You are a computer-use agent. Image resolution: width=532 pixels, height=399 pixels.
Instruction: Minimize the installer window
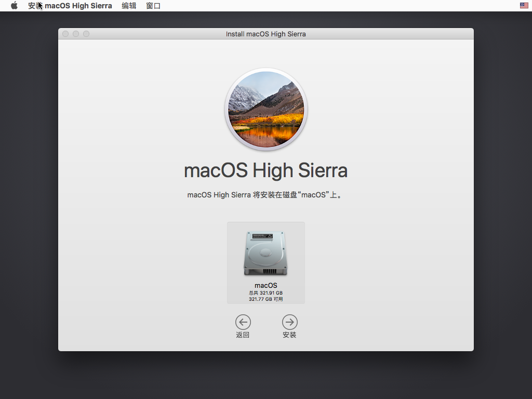[76, 34]
